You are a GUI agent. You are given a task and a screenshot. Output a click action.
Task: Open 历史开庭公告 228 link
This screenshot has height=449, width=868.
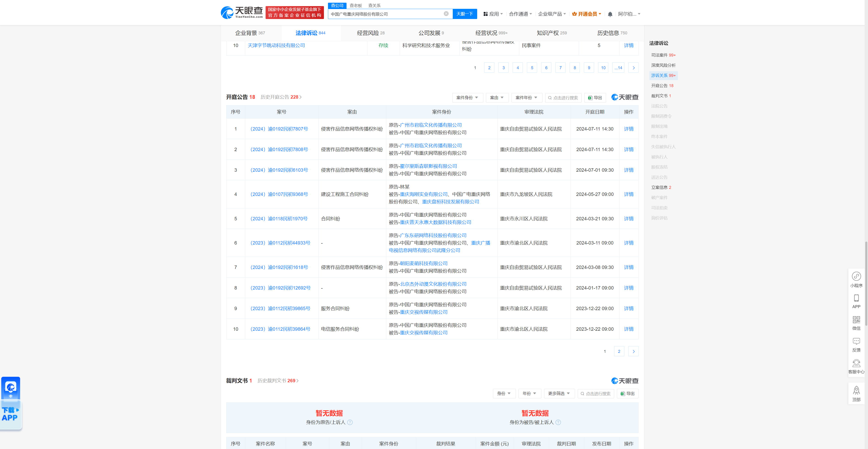[x=281, y=97]
